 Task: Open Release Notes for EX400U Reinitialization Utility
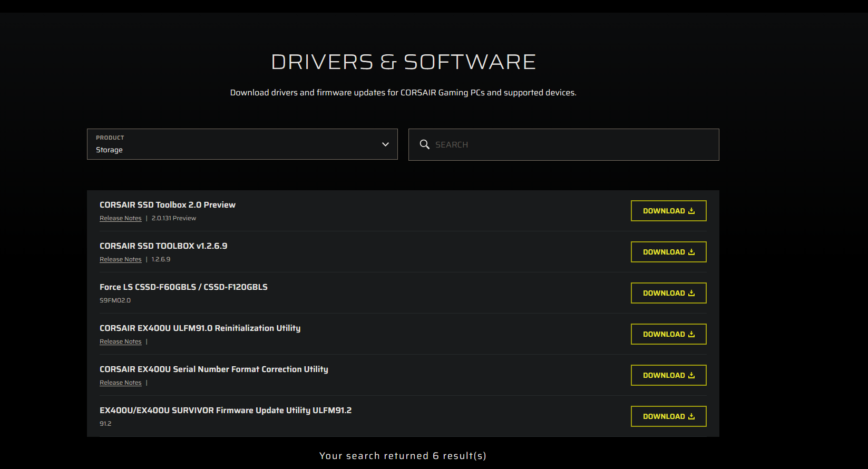tap(121, 341)
